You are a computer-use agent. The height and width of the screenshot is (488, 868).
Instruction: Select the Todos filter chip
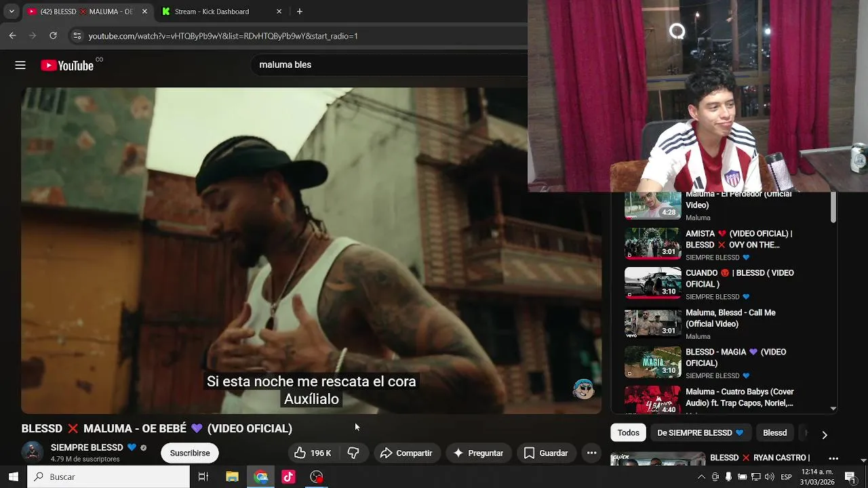628,432
